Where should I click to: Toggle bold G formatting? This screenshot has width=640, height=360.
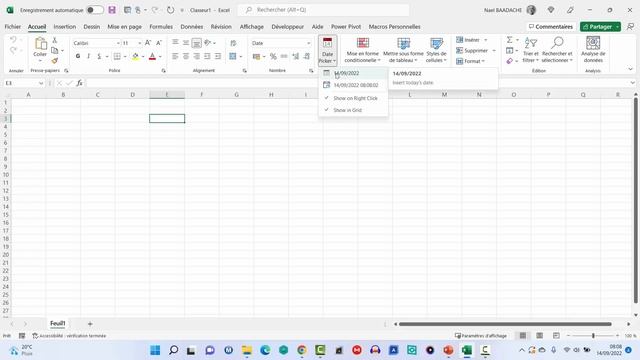pyautogui.click(x=78, y=56)
